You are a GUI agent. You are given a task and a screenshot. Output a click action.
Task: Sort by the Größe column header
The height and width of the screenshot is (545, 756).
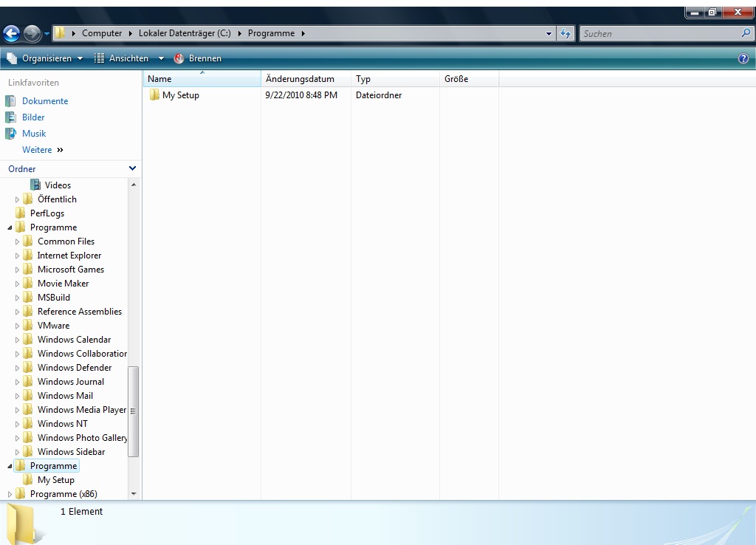(x=469, y=78)
